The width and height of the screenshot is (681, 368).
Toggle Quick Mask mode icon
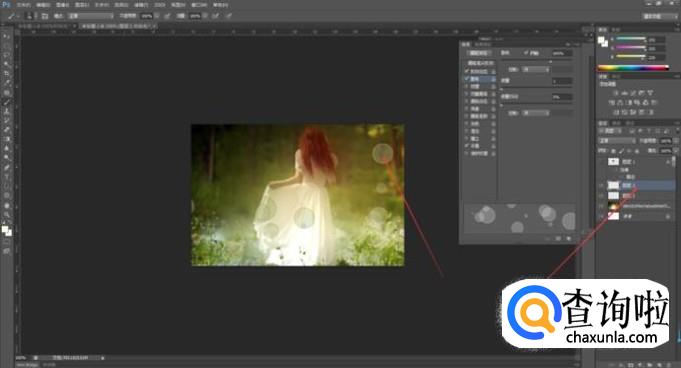pos(7,242)
